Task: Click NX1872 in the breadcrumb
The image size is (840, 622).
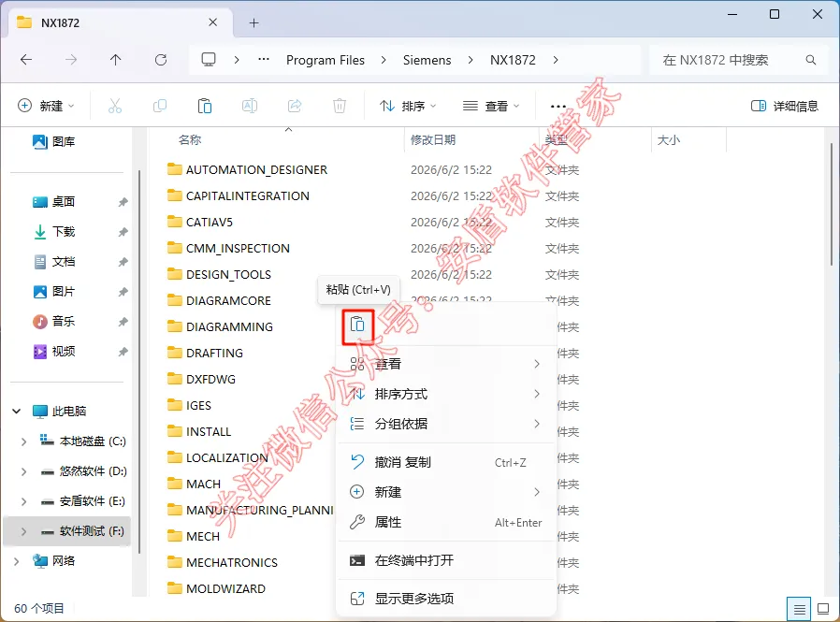Action: coord(513,60)
